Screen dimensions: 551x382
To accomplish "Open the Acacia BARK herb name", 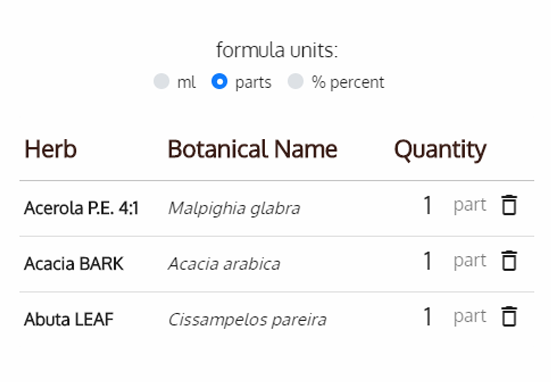I will pos(74,264).
